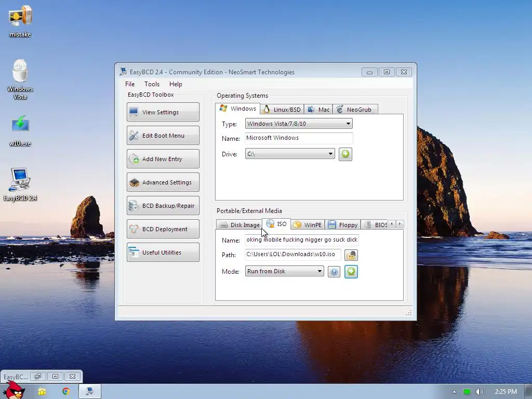Switch to the Floppy tab
This screenshot has width=532, height=399.
[x=343, y=224]
